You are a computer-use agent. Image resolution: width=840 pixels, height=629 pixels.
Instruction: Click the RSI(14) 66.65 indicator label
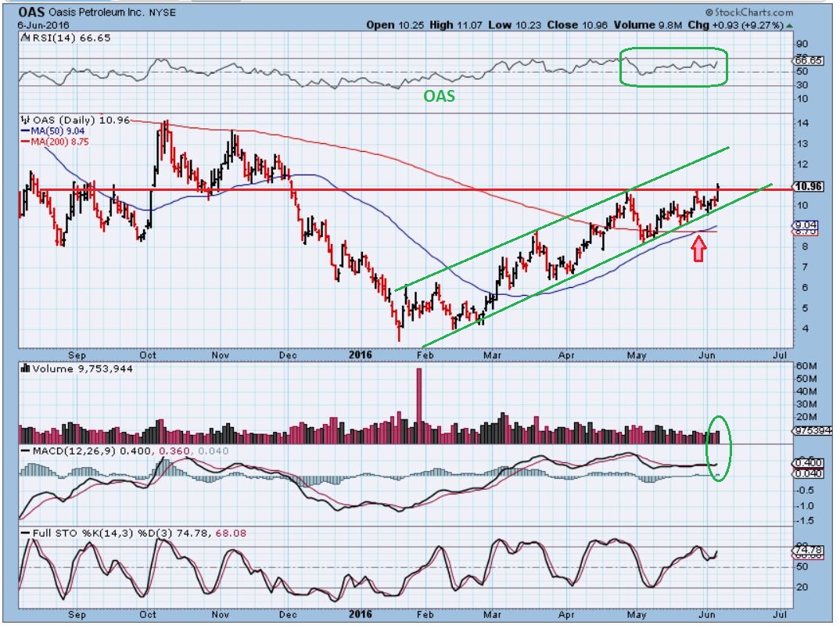pyautogui.click(x=71, y=38)
